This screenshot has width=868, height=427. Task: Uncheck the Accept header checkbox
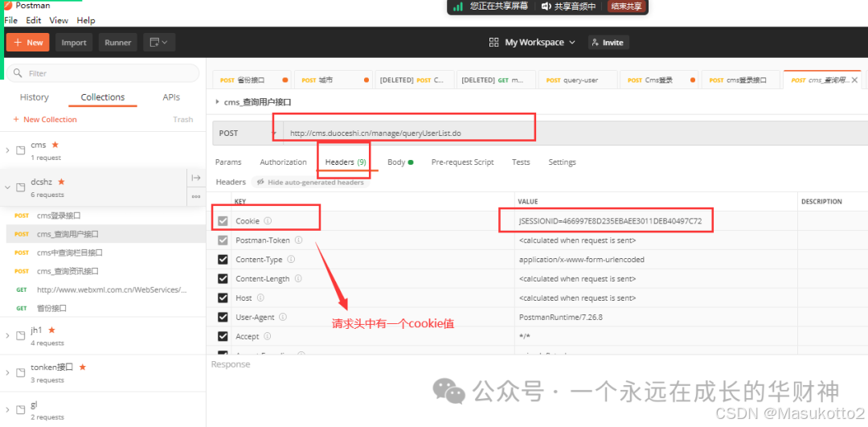(223, 336)
